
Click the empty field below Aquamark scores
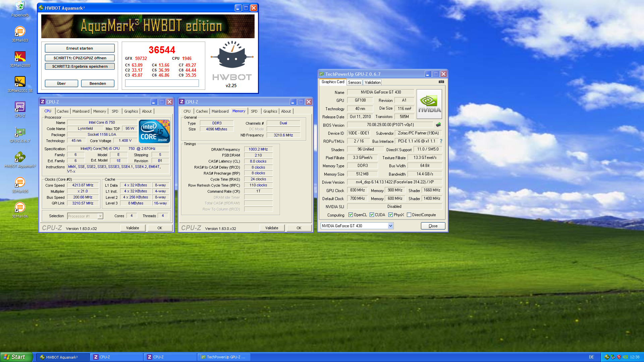click(x=162, y=83)
